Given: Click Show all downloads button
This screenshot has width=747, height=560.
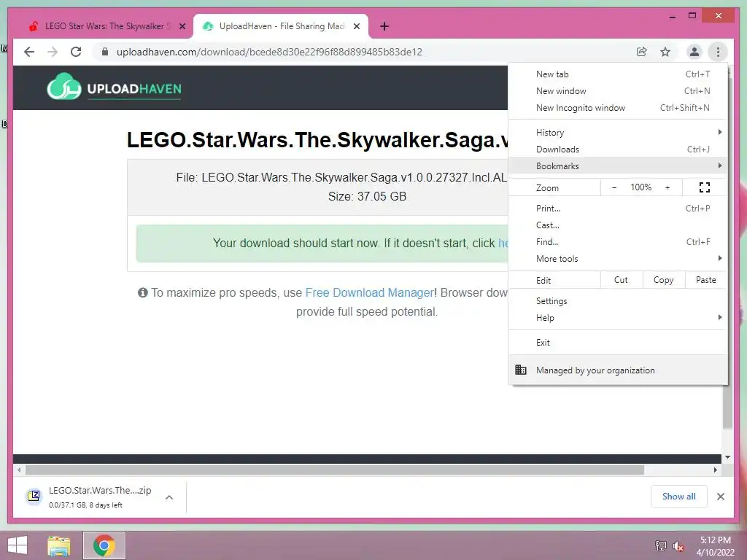Looking at the screenshot, I should click(x=679, y=497).
